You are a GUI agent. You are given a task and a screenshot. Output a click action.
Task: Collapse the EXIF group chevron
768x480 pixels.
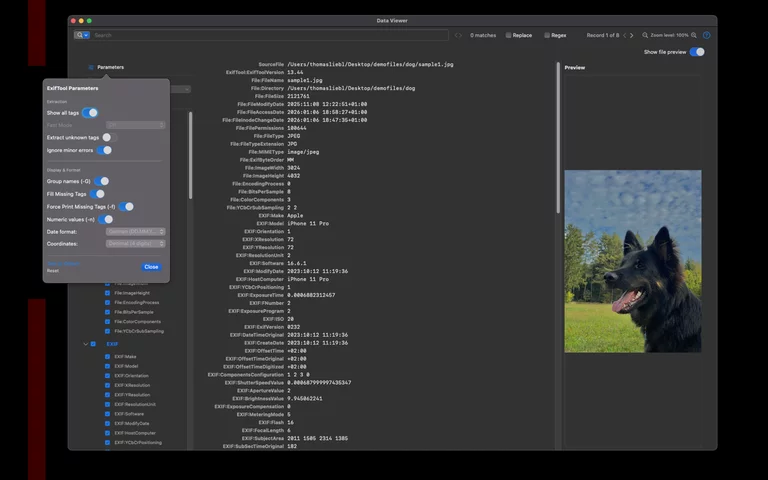pos(85,344)
